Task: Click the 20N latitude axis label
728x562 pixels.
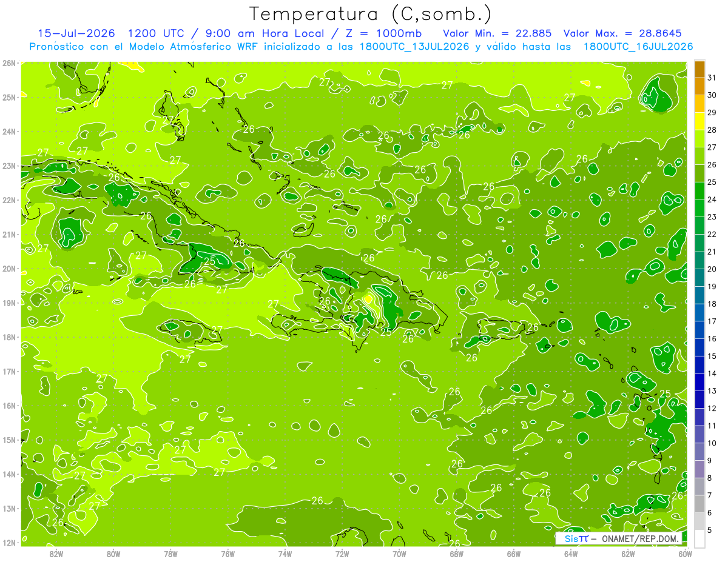Action: pyautogui.click(x=9, y=268)
